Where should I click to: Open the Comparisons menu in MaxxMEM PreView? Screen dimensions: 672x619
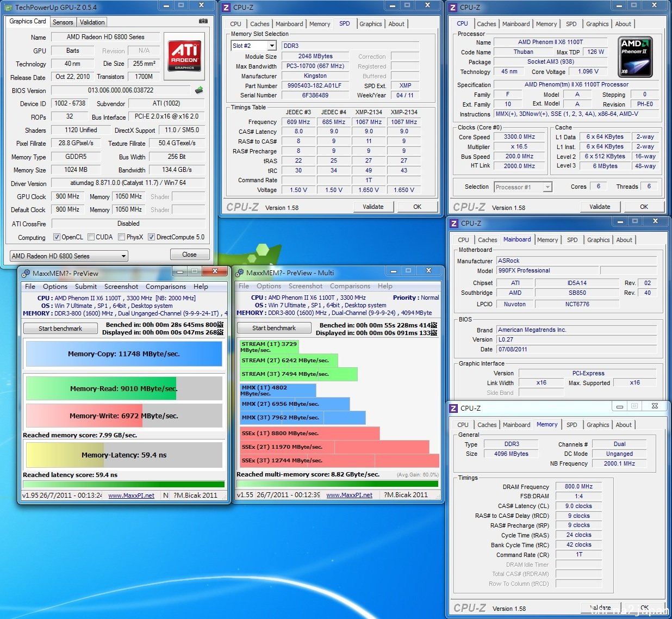[166, 287]
